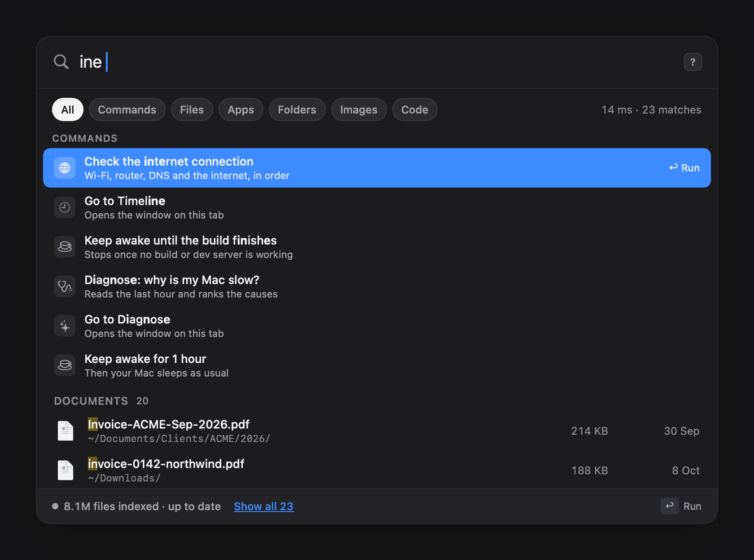Click the '30 Sep' date value
The image size is (754, 560).
click(682, 431)
